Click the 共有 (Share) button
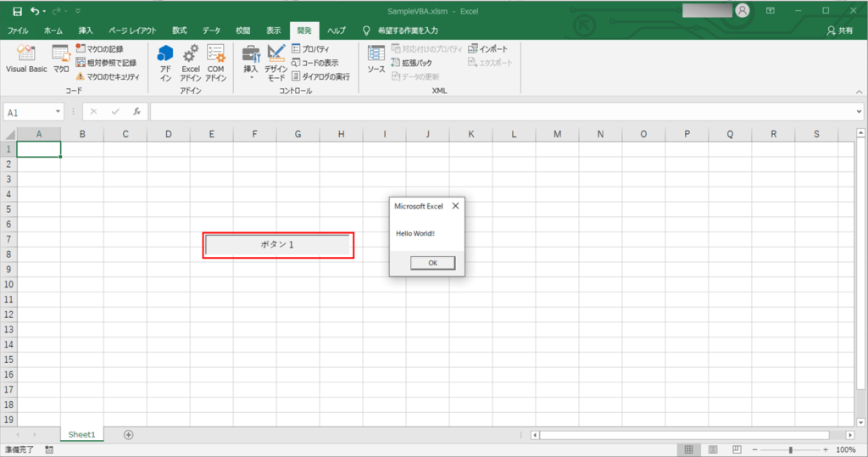Screen dimensions: 868x457 pos(840,31)
